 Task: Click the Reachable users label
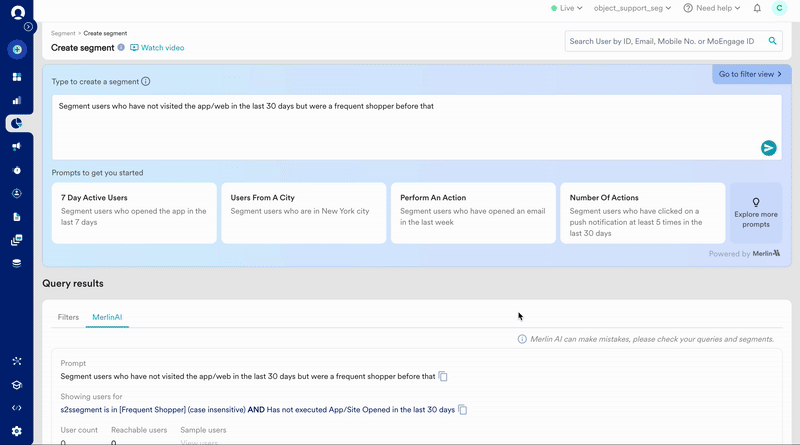pyautogui.click(x=139, y=430)
